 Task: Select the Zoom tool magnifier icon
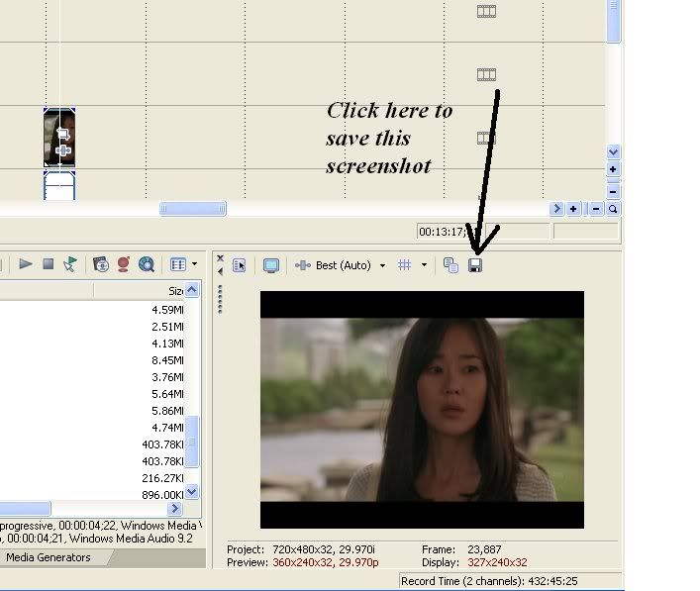[613, 209]
